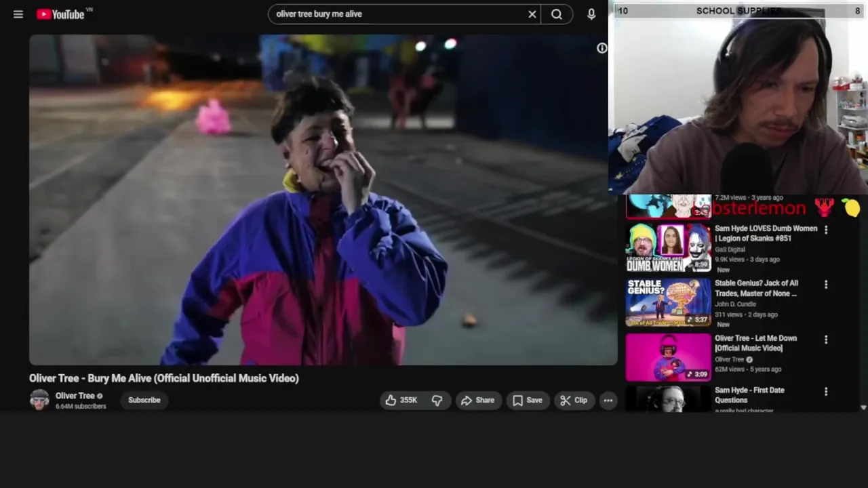Dislike the video with thumbs-down button
This screenshot has height=488, width=868.
click(x=437, y=401)
